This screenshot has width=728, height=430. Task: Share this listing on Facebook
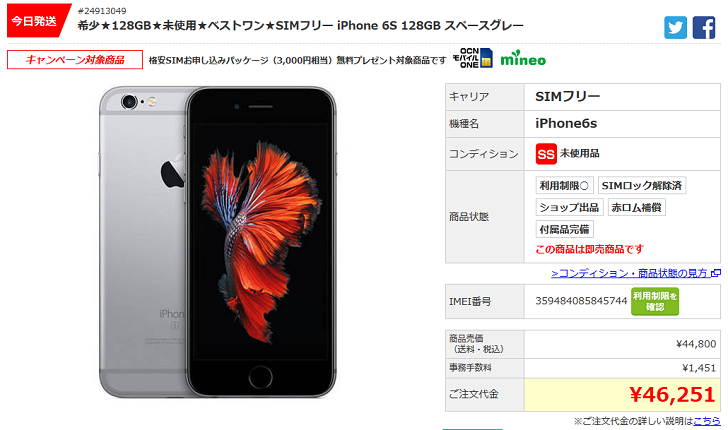point(704,27)
